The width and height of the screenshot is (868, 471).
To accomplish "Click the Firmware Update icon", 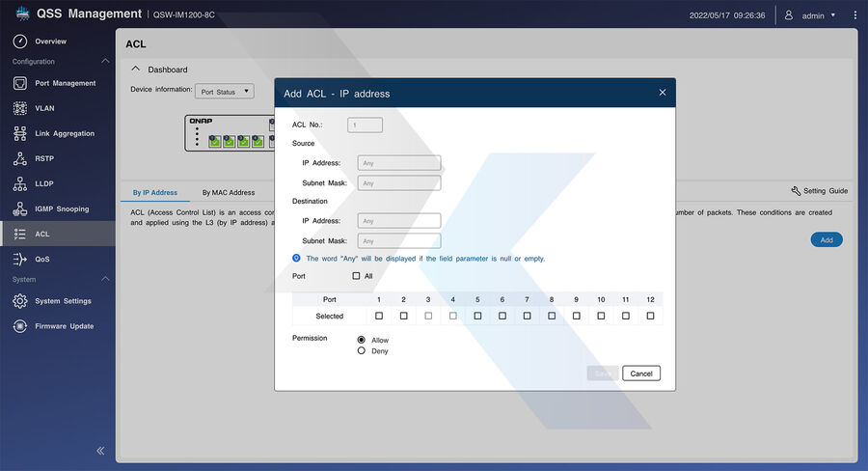I will click(x=19, y=326).
